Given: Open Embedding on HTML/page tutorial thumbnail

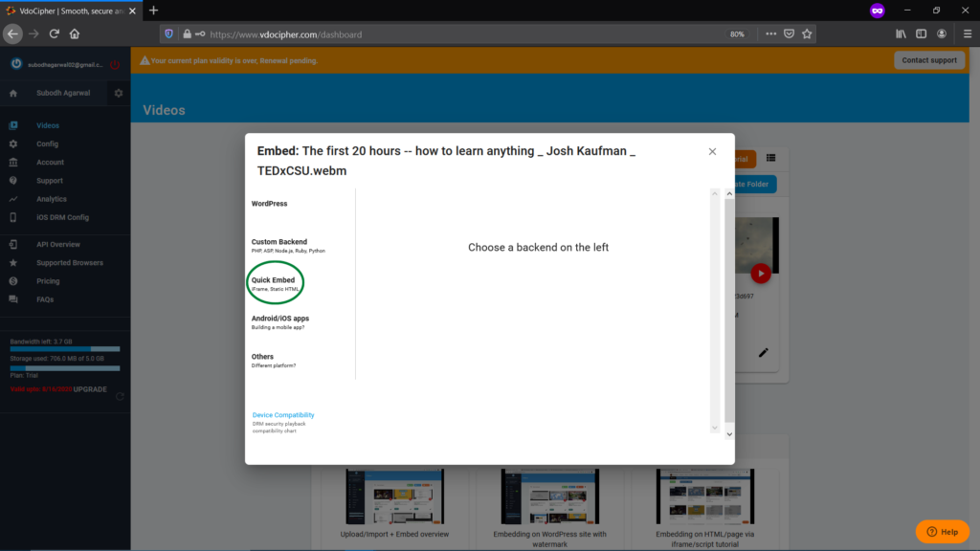Looking at the screenshot, I should click(705, 496).
